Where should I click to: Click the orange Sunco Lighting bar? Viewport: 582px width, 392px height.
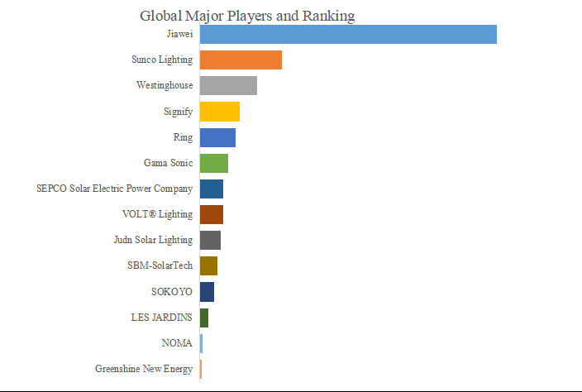[241, 60]
